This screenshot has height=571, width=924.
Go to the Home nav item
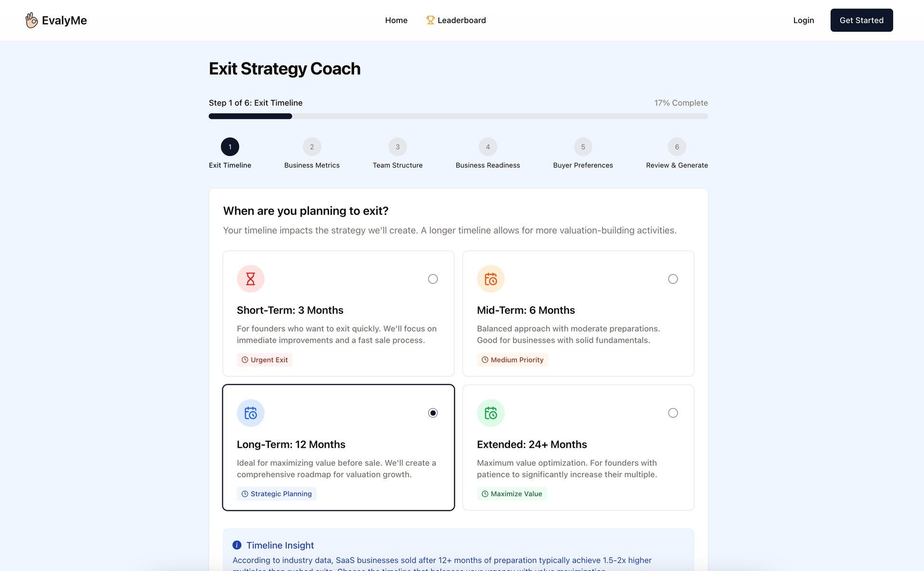(x=396, y=20)
